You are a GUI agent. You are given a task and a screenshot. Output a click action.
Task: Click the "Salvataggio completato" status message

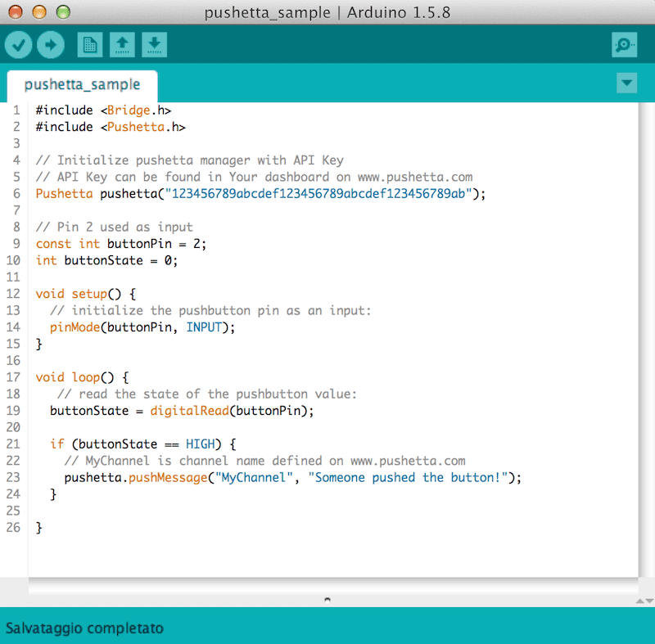pos(84,628)
